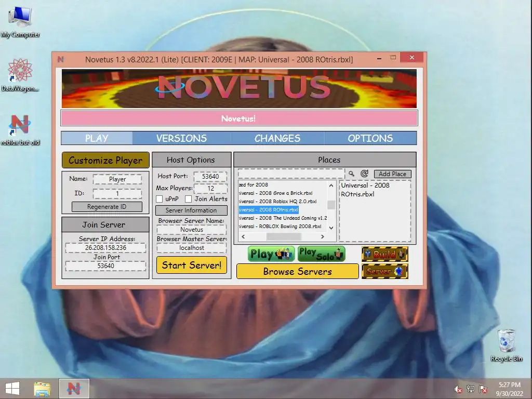The image size is (532, 399).
Task: Click the Novetus title bar logo icon
Action: click(61, 59)
